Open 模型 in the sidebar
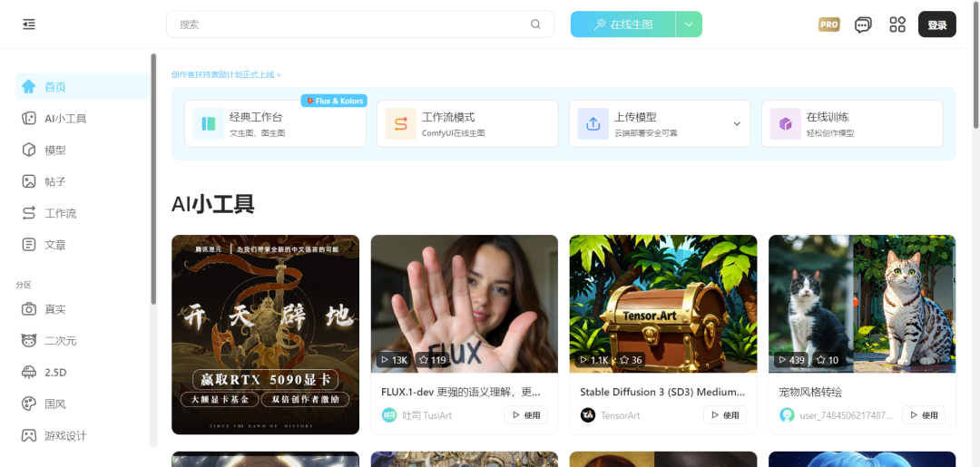 [83, 150]
